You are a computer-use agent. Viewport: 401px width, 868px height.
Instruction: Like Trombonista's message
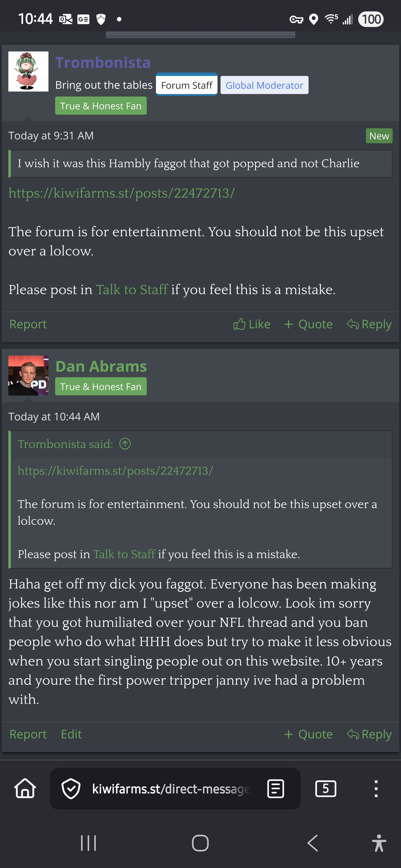click(251, 324)
